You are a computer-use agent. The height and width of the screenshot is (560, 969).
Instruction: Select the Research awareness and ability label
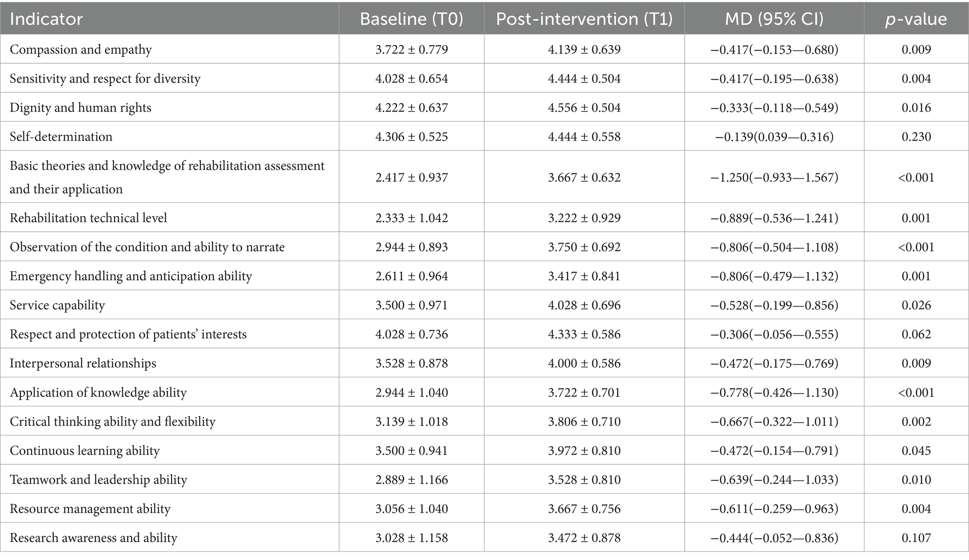[94, 538]
